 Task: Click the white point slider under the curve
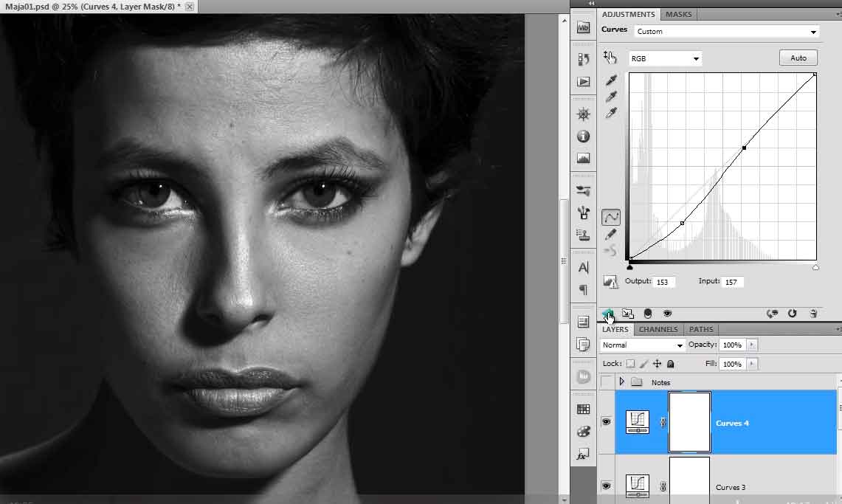click(x=815, y=268)
